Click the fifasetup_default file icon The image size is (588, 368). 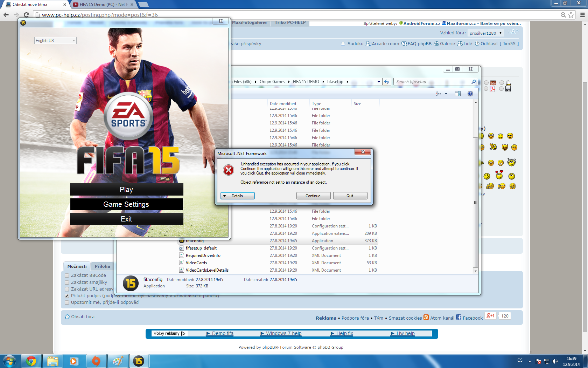[x=182, y=248]
